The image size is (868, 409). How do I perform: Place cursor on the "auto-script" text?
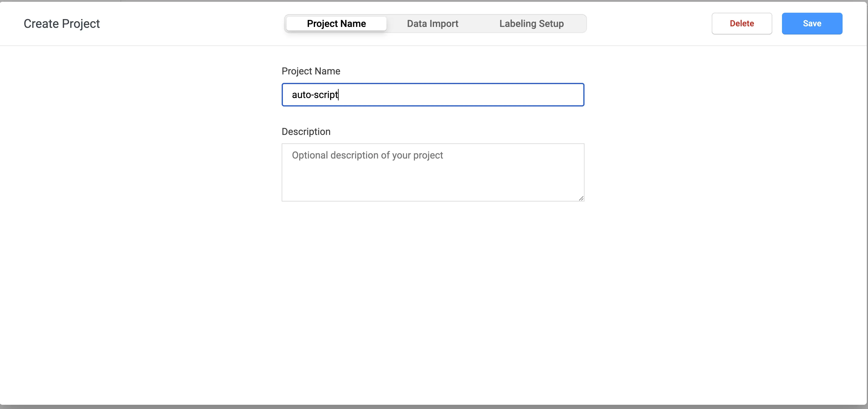coord(314,95)
